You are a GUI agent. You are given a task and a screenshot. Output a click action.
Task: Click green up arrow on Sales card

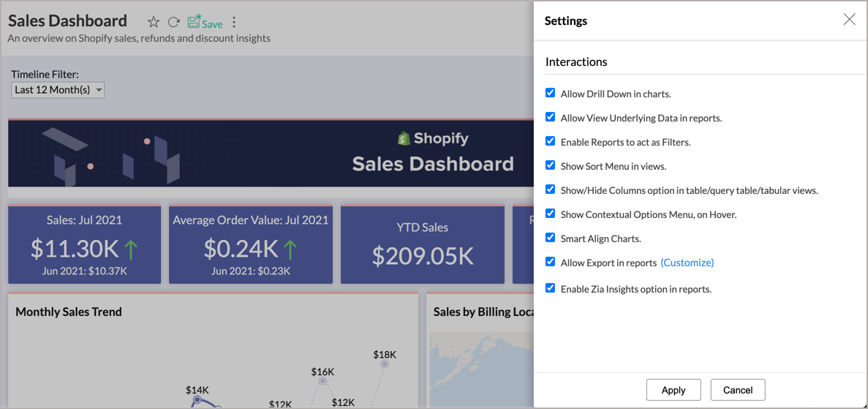pos(132,249)
